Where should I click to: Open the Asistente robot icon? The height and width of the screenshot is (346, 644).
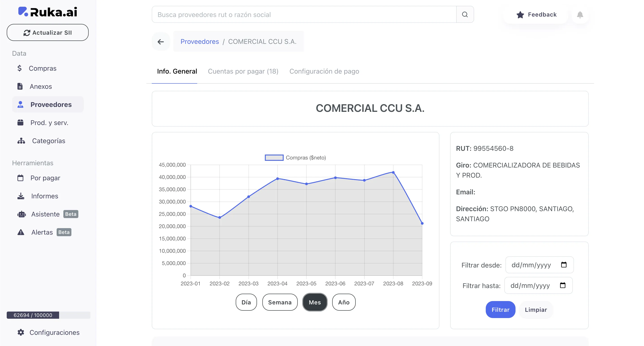pyautogui.click(x=22, y=214)
